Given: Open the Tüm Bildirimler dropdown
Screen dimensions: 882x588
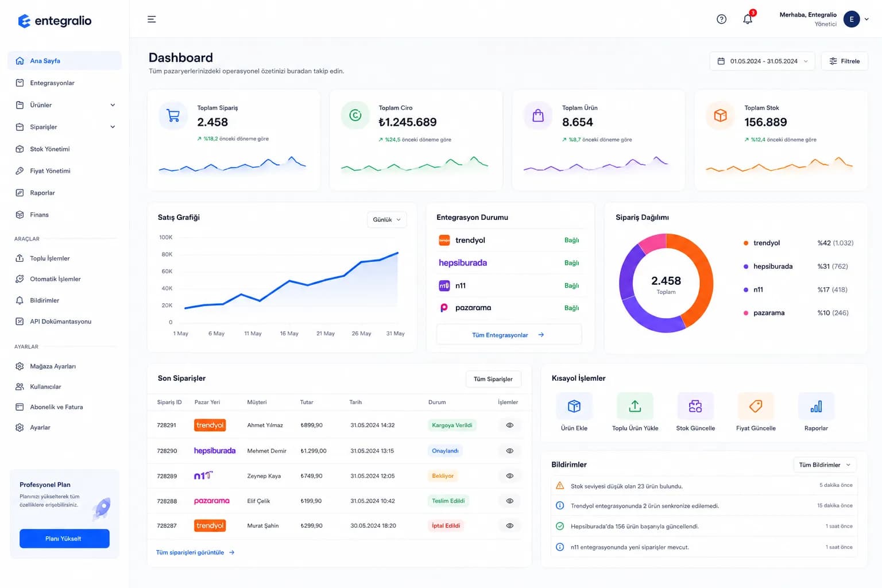Looking at the screenshot, I should [x=825, y=465].
